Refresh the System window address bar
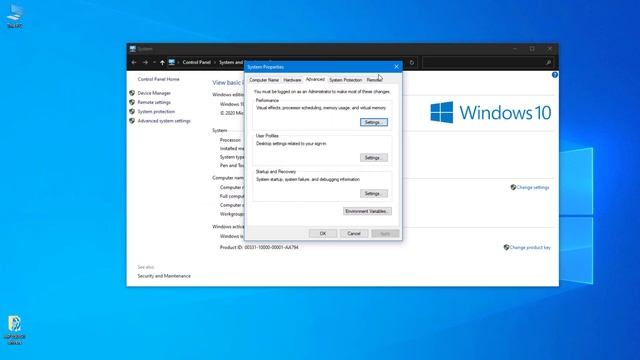640x360 pixels. pos(412,62)
